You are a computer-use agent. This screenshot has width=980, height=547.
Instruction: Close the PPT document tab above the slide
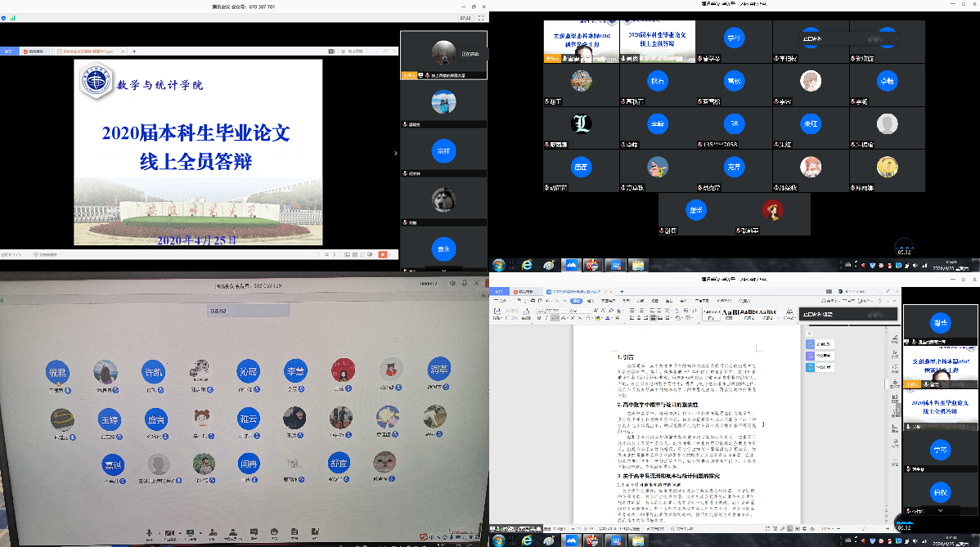[x=123, y=52]
